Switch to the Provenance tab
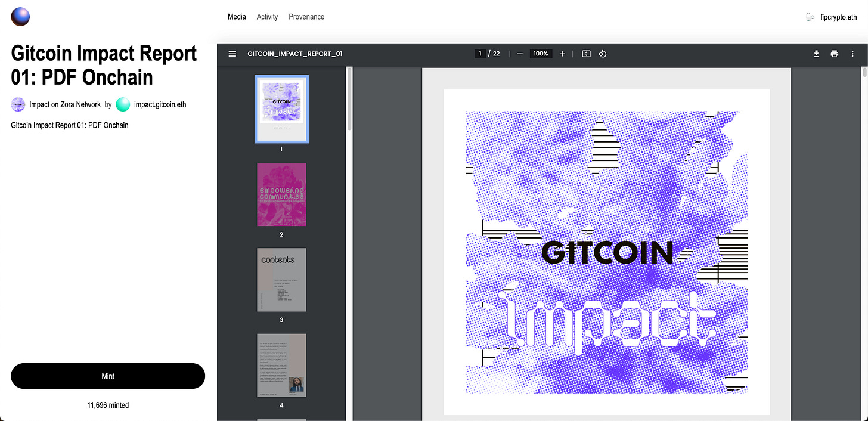 point(306,17)
